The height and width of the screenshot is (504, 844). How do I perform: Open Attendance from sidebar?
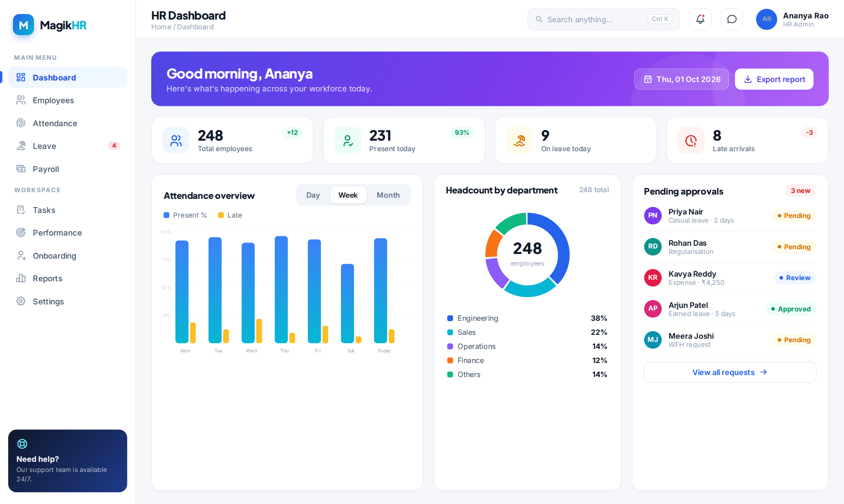tap(68, 123)
